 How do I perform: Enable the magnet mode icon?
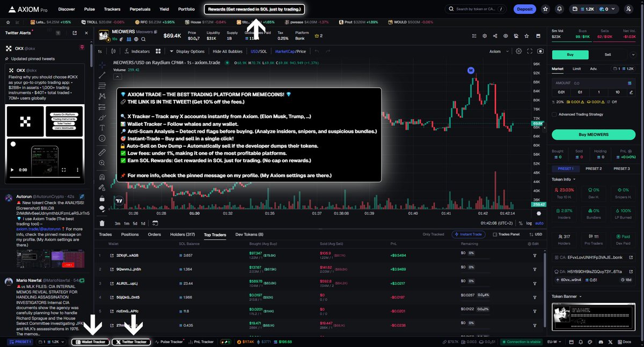(x=102, y=177)
